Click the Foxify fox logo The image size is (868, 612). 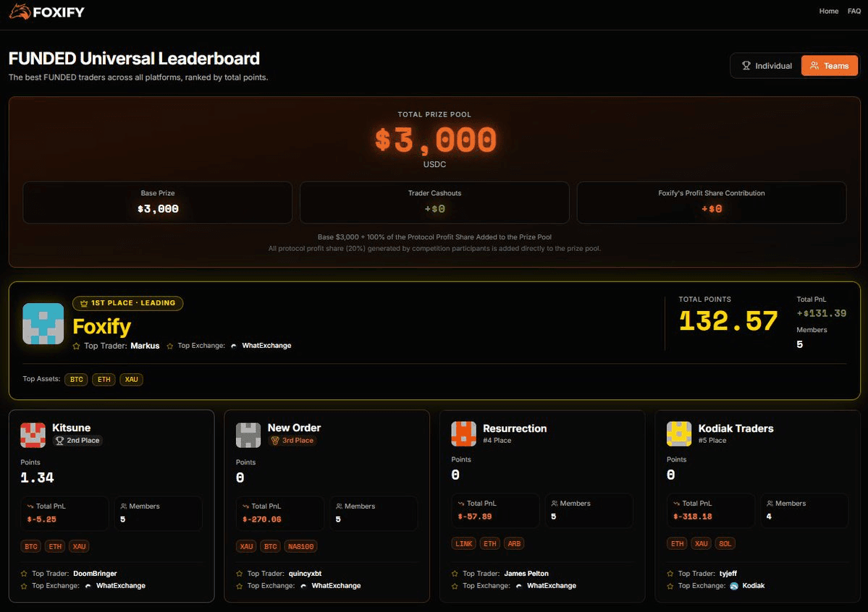tap(20, 12)
